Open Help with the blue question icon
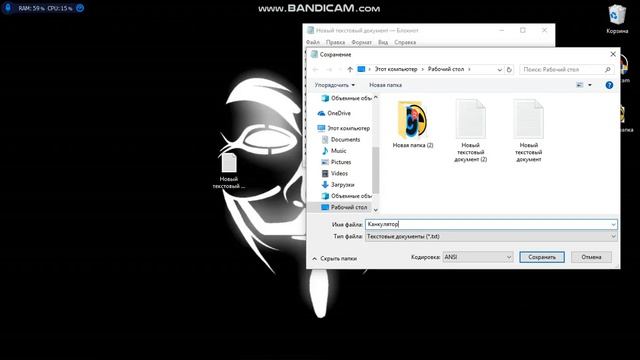The image size is (640, 360). pyautogui.click(x=609, y=85)
